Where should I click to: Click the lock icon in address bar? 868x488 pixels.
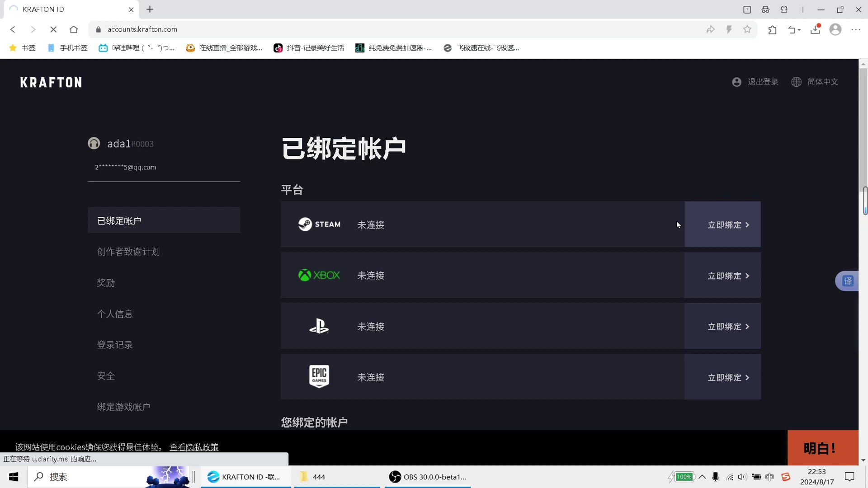98,29
